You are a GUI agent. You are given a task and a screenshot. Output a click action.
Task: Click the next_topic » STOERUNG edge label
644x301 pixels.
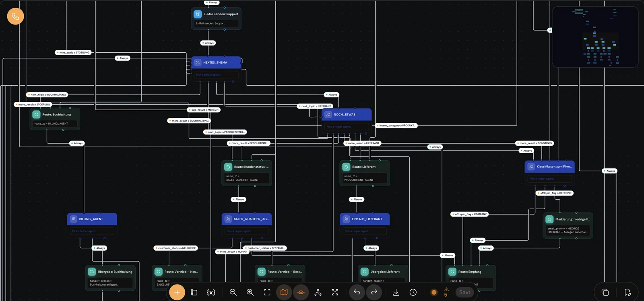click(x=73, y=53)
